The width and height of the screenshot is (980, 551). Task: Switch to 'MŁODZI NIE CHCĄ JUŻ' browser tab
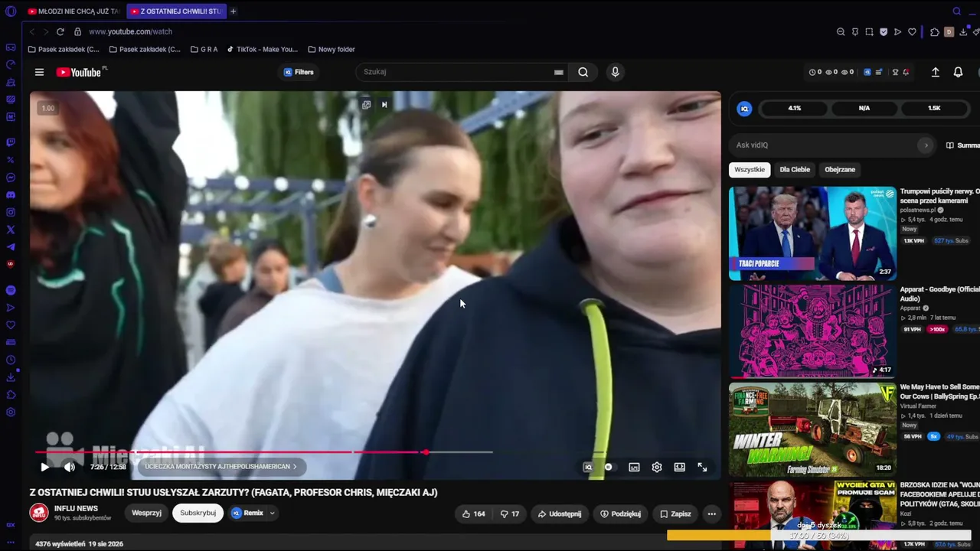click(x=73, y=11)
